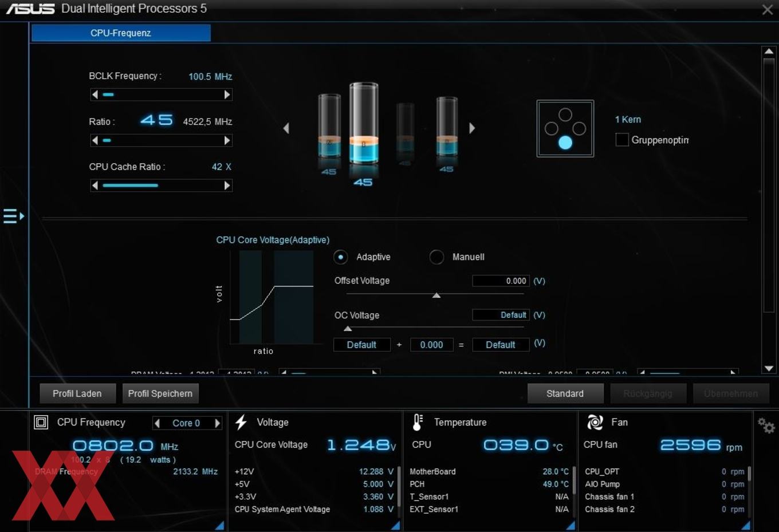Click the result Default field after equals sign

click(x=501, y=345)
